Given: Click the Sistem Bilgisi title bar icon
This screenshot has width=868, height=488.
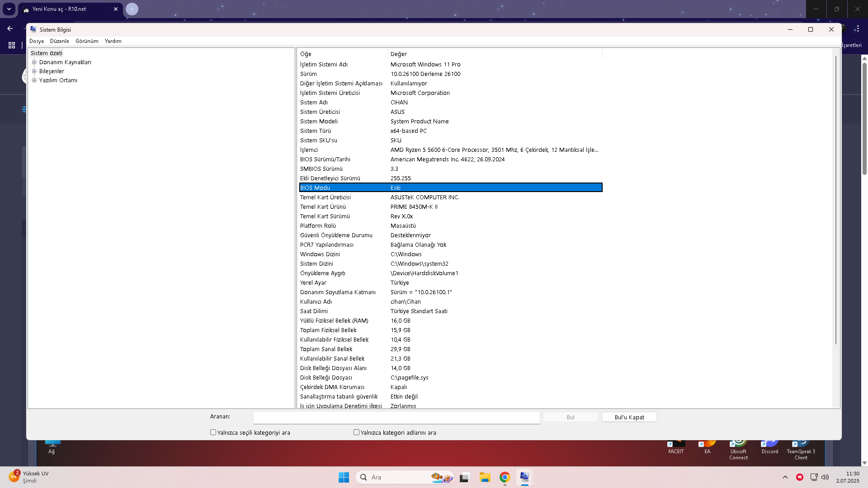Looking at the screenshot, I should [33, 29].
